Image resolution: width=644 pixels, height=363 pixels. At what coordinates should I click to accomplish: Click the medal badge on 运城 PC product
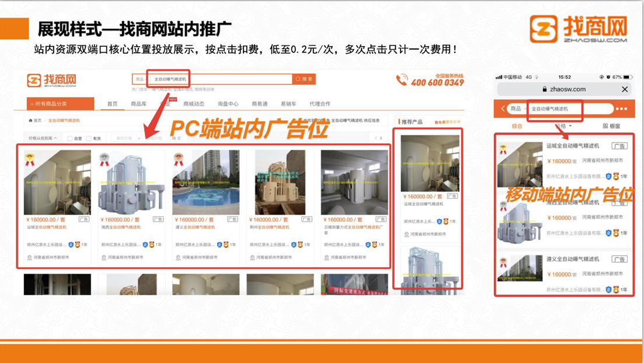click(x=30, y=158)
